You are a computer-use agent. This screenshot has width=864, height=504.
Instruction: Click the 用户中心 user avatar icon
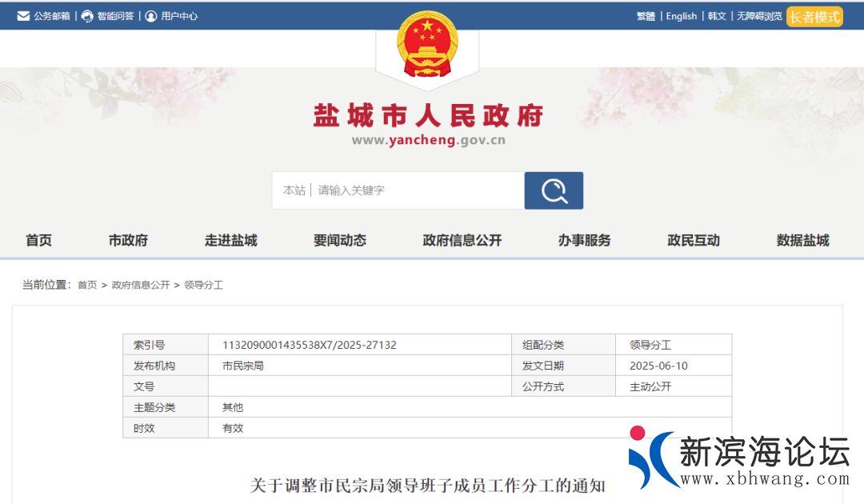[151, 16]
